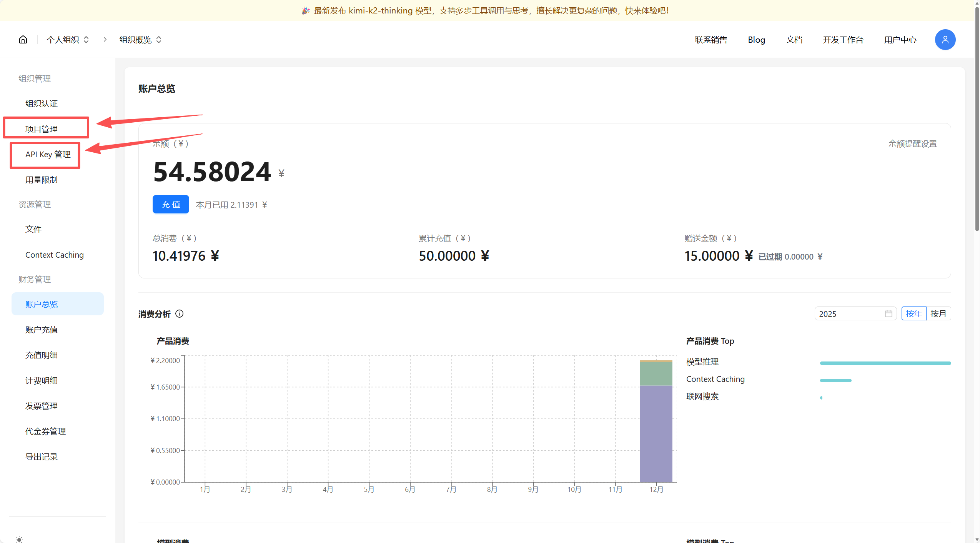
Task: Click the info icon beside 消费分析
Action: [x=179, y=314]
